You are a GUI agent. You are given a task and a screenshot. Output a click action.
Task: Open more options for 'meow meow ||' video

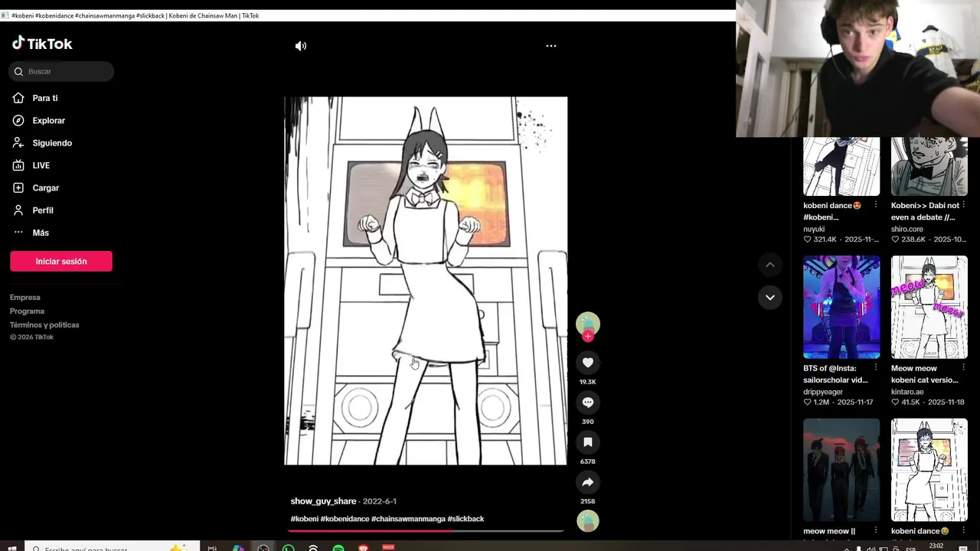[x=876, y=531]
